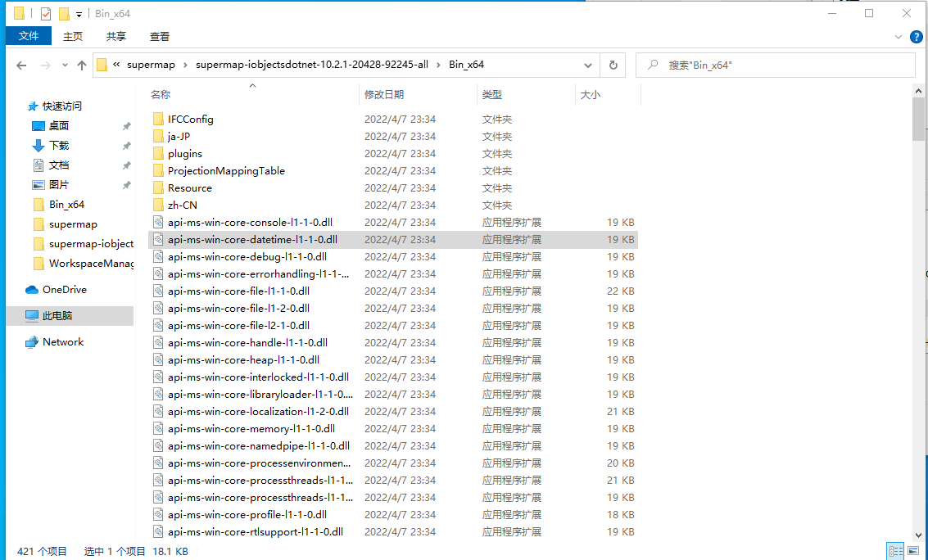Click the Back navigation arrow

click(21, 65)
